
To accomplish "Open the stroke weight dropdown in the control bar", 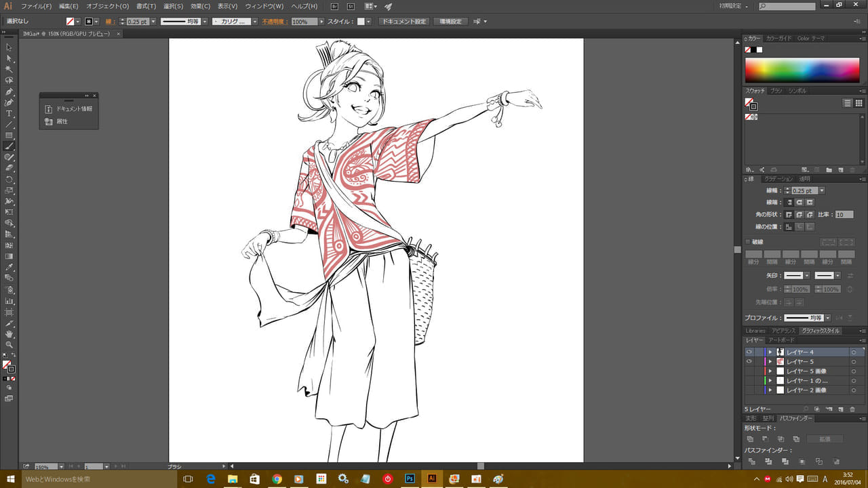I will tap(153, 22).
